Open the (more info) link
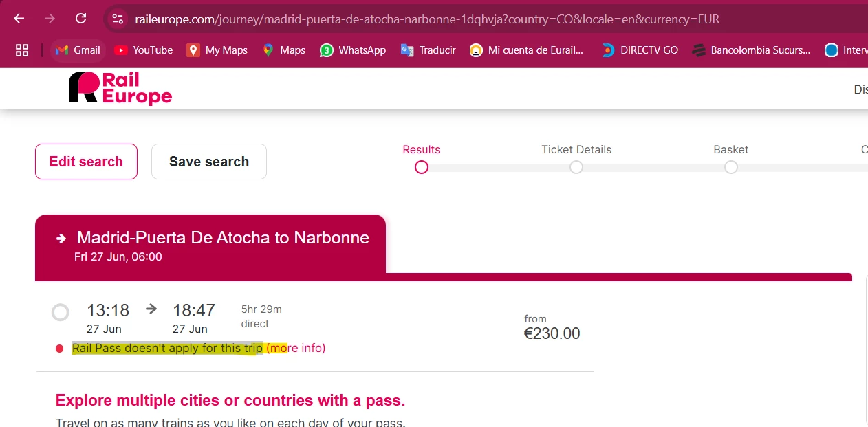This screenshot has height=427, width=868. (x=296, y=348)
